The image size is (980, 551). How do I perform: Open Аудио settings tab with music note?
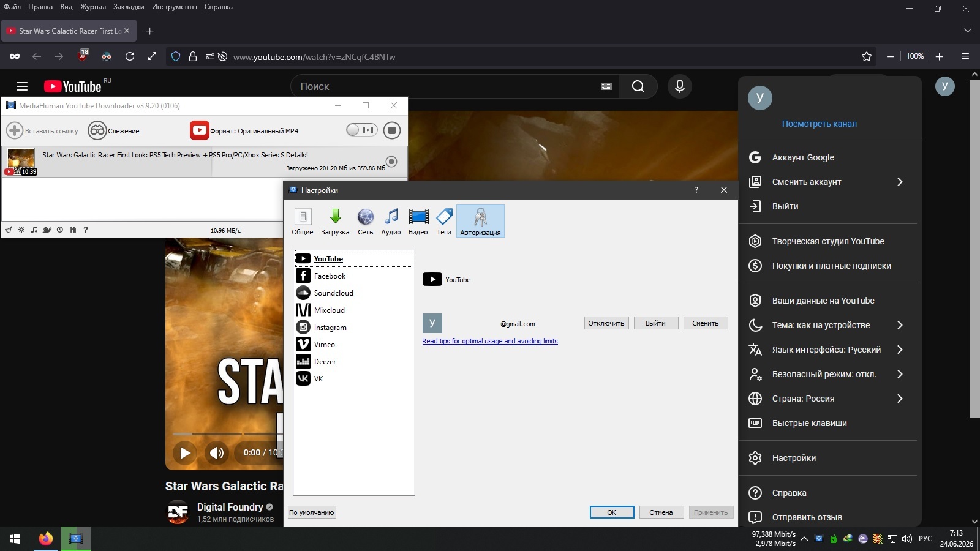point(391,221)
